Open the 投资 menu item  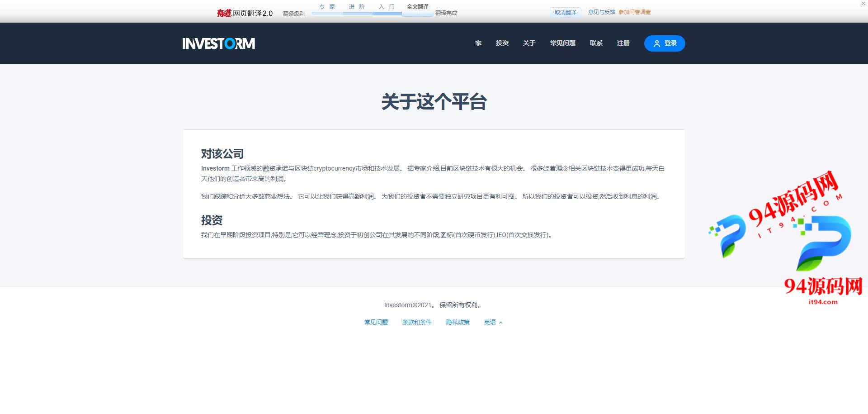pyautogui.click(x=502, y=43)
